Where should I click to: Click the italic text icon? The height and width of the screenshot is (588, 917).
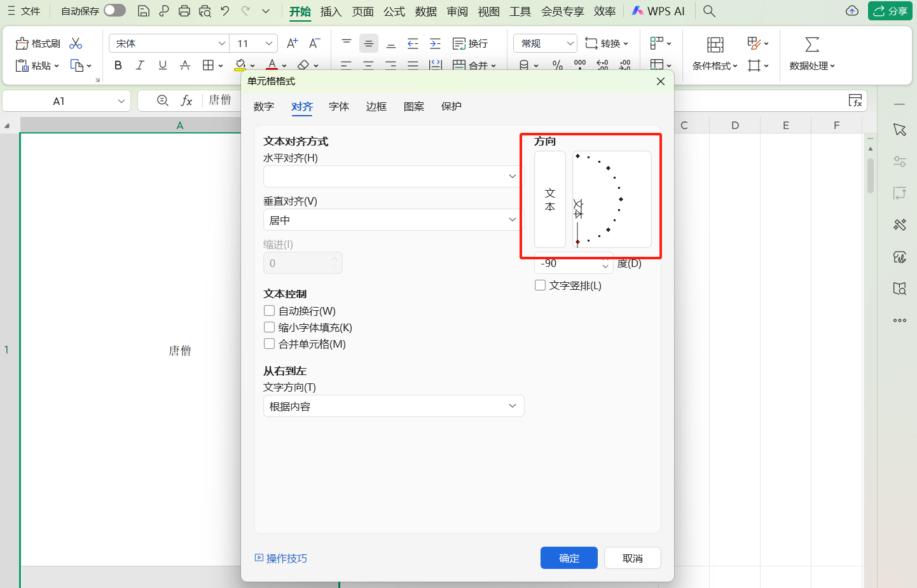click(140, 65)
